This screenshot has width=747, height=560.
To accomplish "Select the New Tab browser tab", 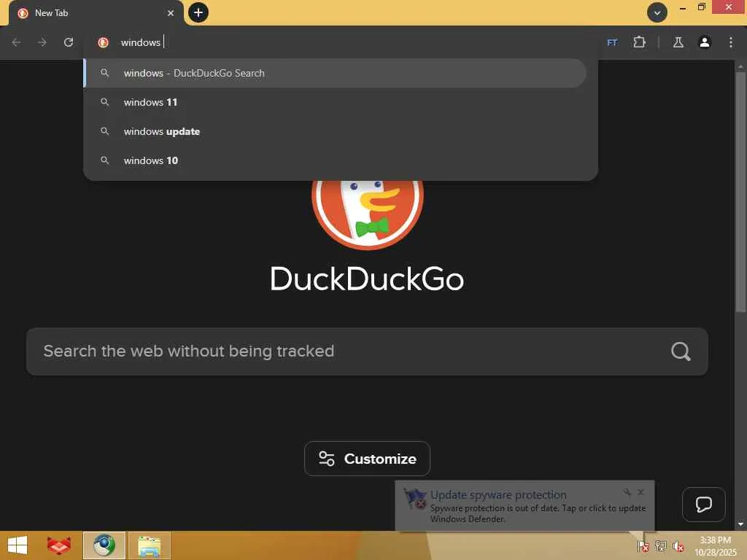I will (96, 13).
